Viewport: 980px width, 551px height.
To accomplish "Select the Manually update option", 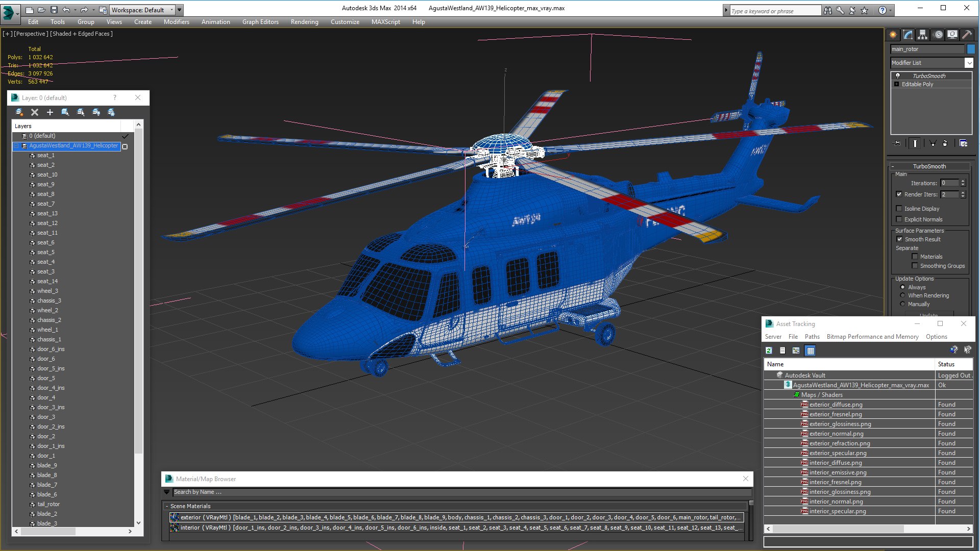I will click(x=903, y=304).
